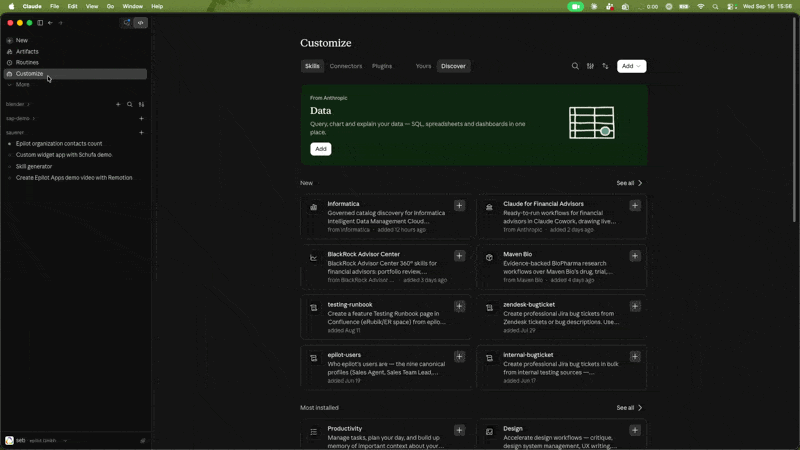Toggle the sidebar panel icon
The width and height of the screenshot is (800, 450).
tap(40, 22)
